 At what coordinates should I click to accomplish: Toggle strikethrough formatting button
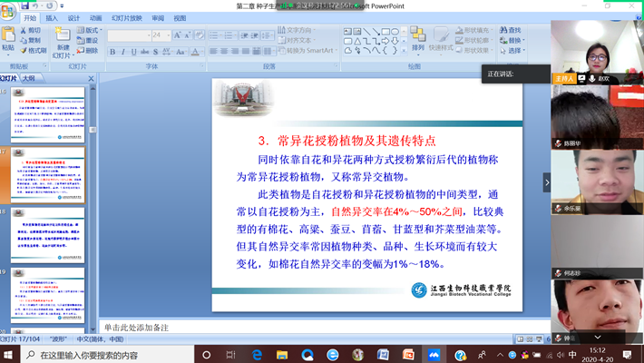146,52
